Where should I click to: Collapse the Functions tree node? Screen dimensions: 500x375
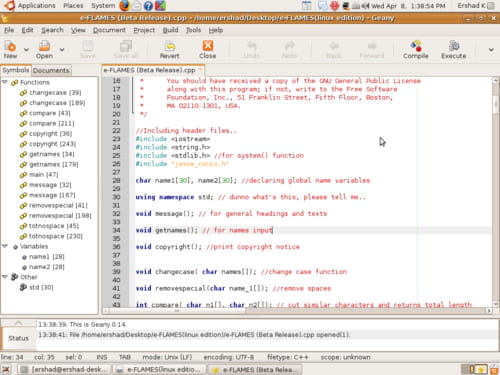pos(5,82)
